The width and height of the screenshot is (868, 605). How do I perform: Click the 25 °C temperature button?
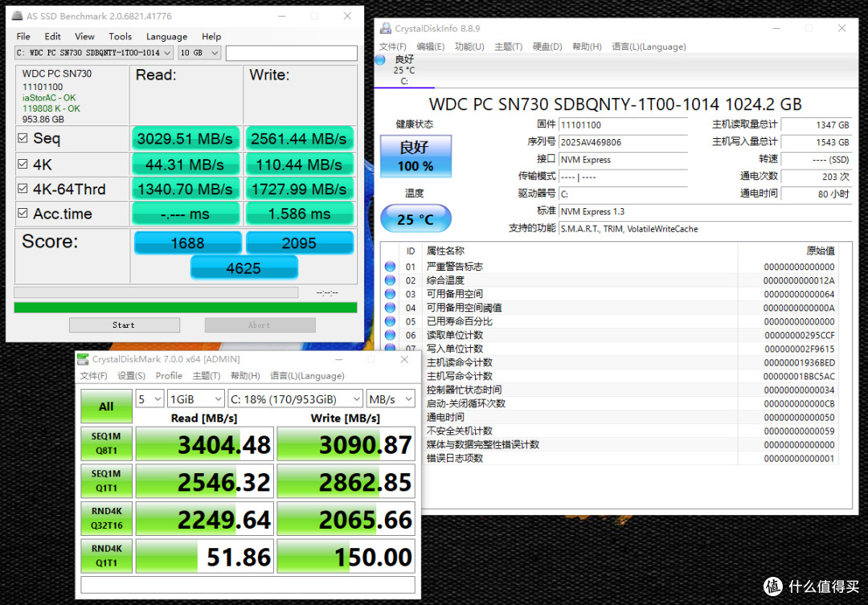[416, 219]
